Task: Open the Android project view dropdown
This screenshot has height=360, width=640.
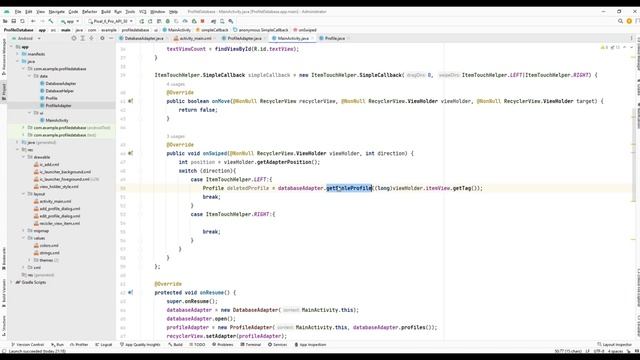Action: [x=26, y=38]
